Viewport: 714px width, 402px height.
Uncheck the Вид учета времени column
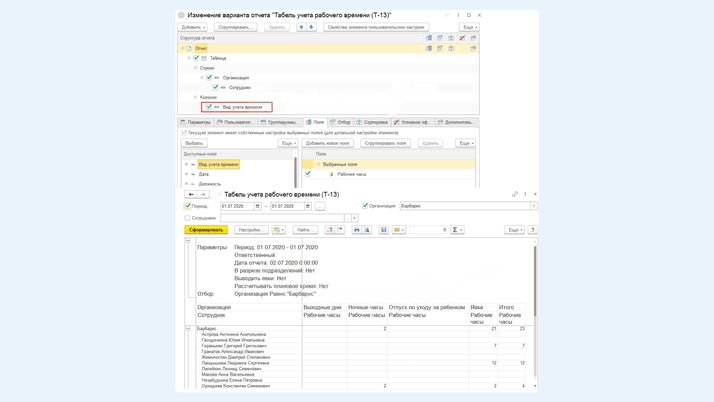coord(209,107)
